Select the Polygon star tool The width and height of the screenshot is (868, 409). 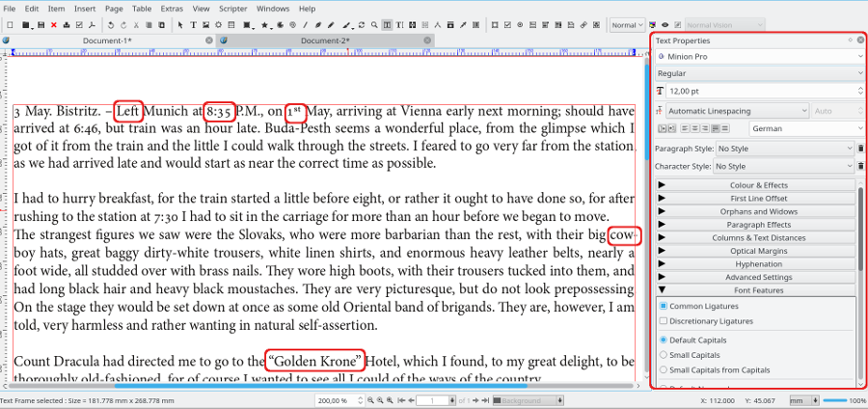click(x=264, y=25)
